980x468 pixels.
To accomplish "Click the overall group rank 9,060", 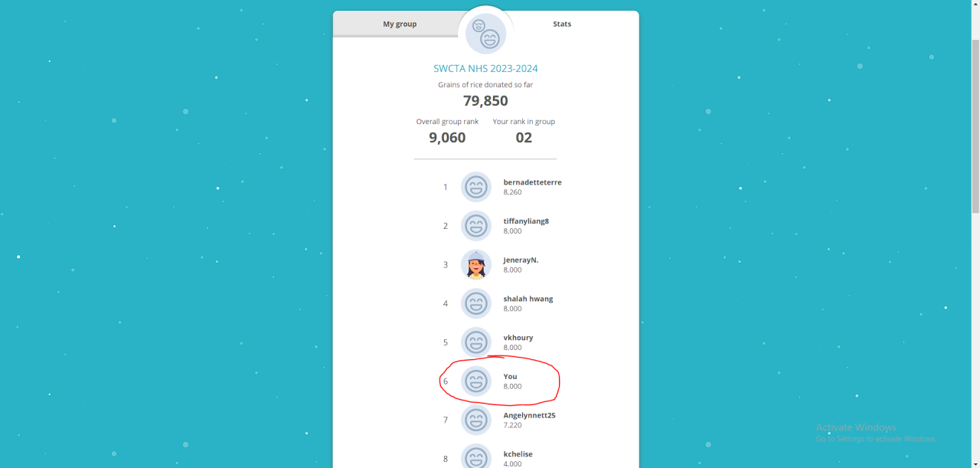I will (447, 138).
